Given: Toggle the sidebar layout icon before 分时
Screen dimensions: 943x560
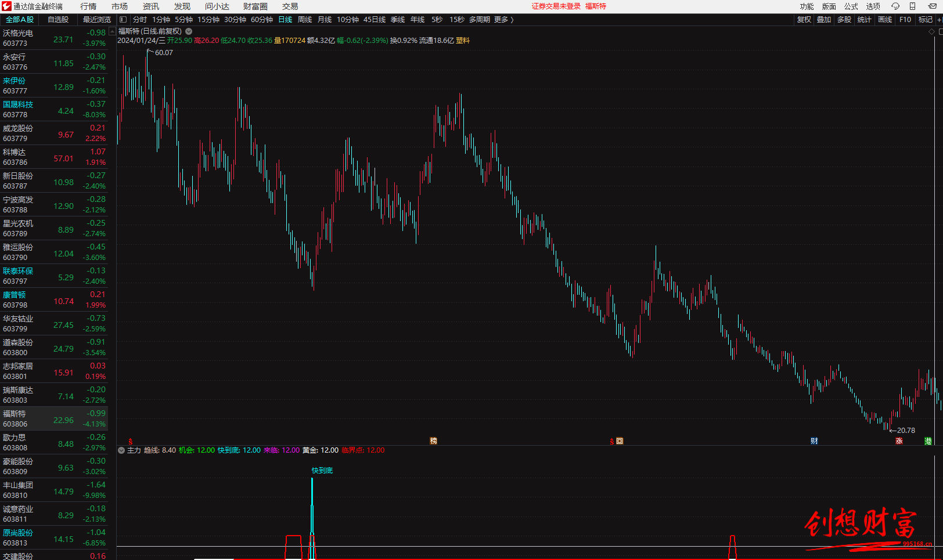Looking at the screenshot, I should (x=123, y=20).
